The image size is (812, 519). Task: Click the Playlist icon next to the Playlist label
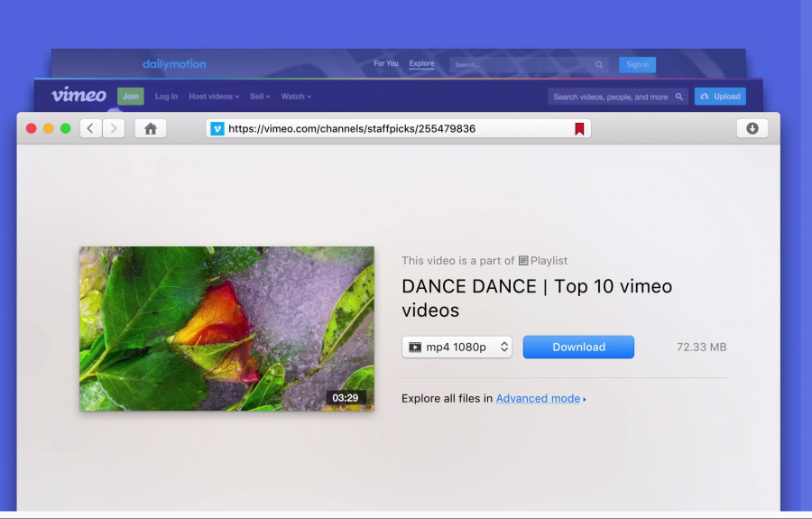pyautogui.click(x=523, y=261)
